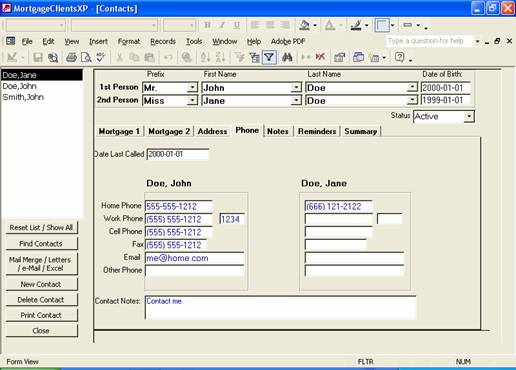Click the Date Last Called field
The image size is (516, 370).
pyautogui.click(x=178, y=154)
